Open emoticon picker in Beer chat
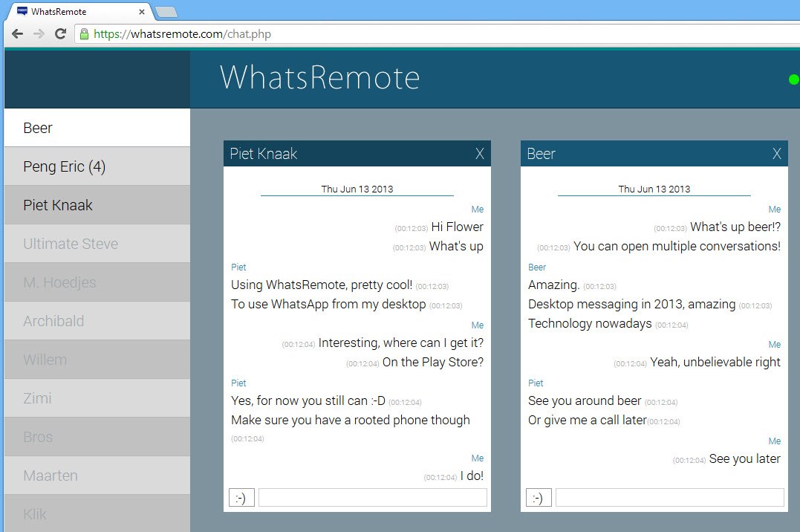Image resolution: width=800 pixels, height=532 pixels. [x=539, y=497]
